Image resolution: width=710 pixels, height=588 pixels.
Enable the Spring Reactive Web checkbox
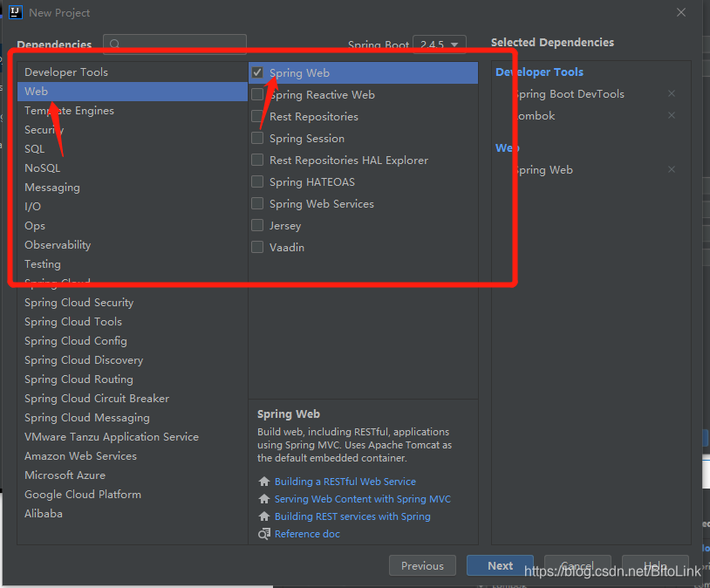click(257, 94)
